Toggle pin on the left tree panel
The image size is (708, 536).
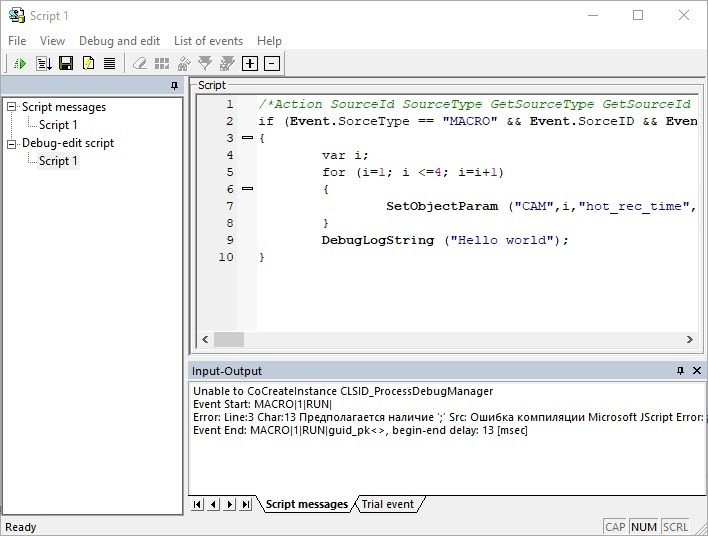click(174, 86)
